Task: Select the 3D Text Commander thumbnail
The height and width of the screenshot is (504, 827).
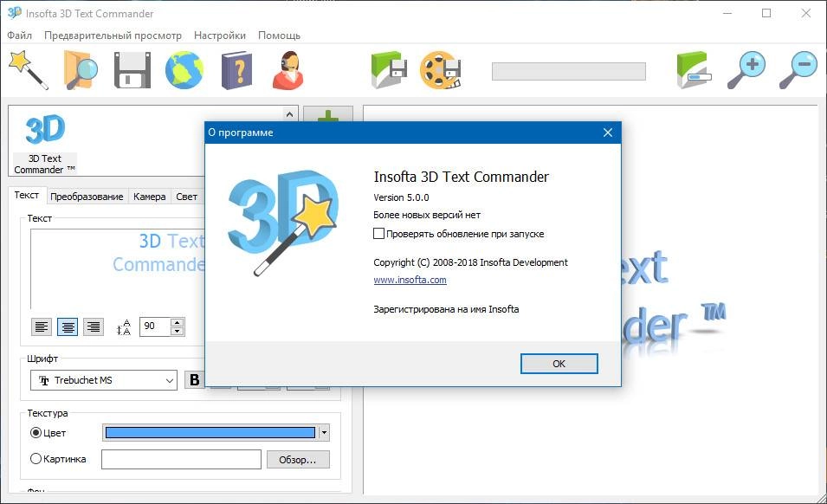Action: tap(45, 142)
